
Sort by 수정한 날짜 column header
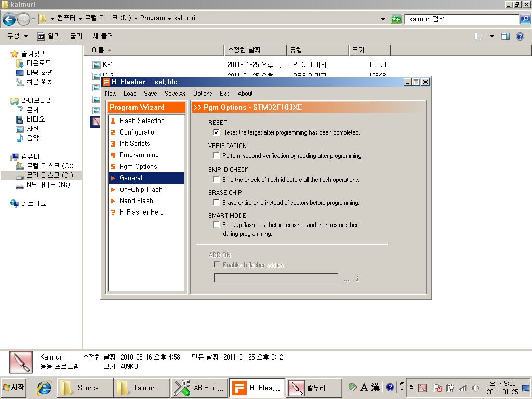[x=255, y=50]
